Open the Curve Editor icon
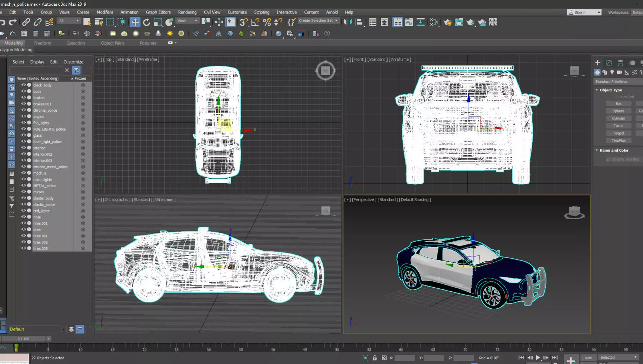The height and width of the screenshot is (364, 643). (409, 22)
